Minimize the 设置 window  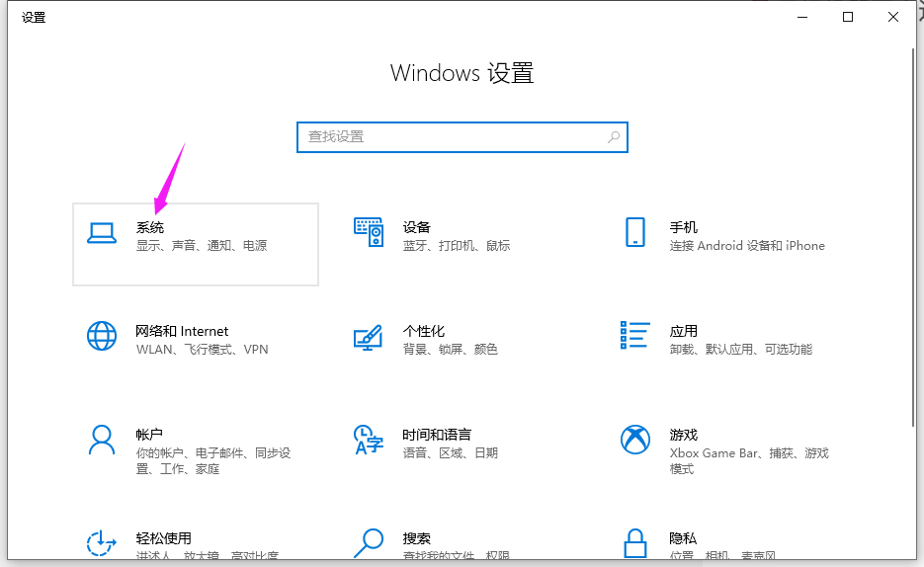(x=802, y=17)
